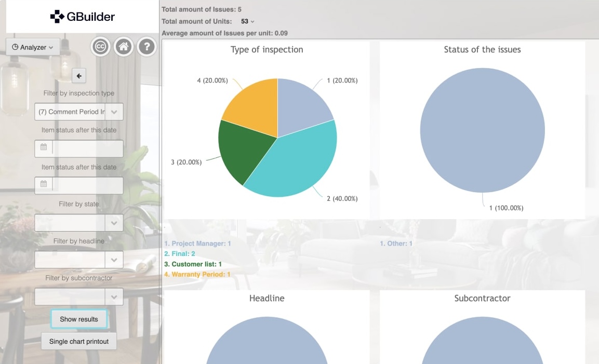Open the Analyzer dropdown menu

pos(33,47)
